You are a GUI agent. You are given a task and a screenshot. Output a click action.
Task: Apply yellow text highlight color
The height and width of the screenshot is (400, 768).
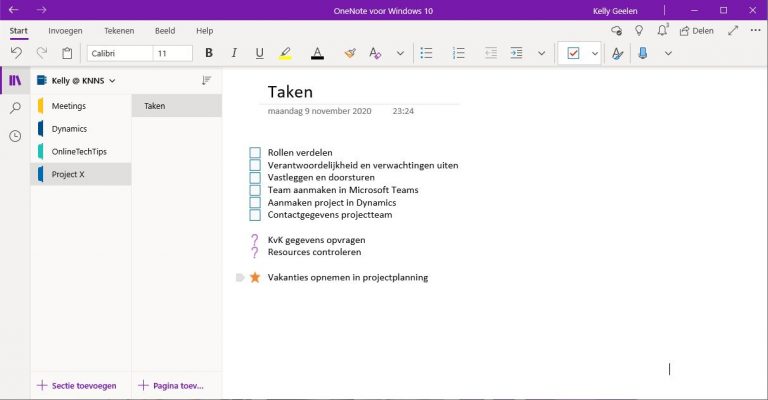tap(285, 53)
